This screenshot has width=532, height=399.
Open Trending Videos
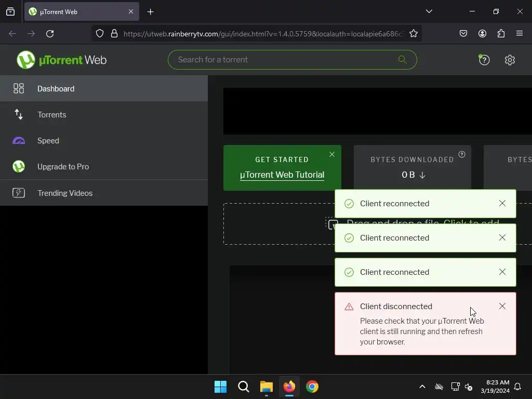click(x=104, y=193)
